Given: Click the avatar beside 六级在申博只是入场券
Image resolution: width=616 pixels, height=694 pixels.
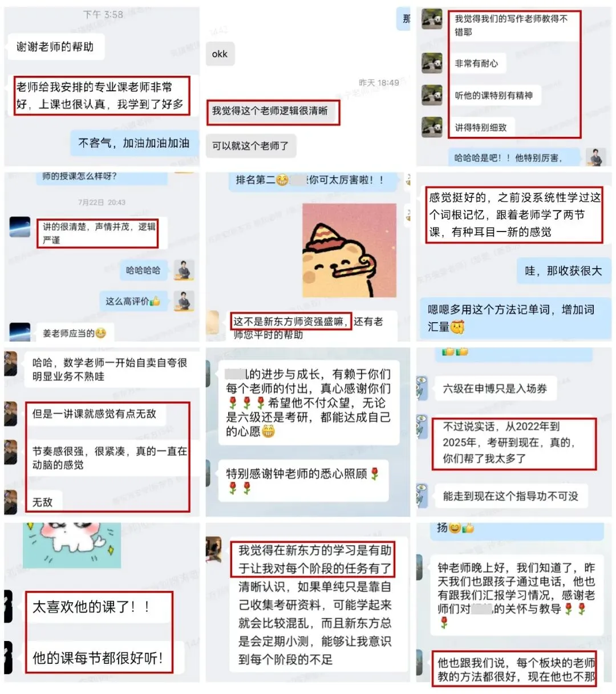Looking at the screenshot, I should click(422, 388).
